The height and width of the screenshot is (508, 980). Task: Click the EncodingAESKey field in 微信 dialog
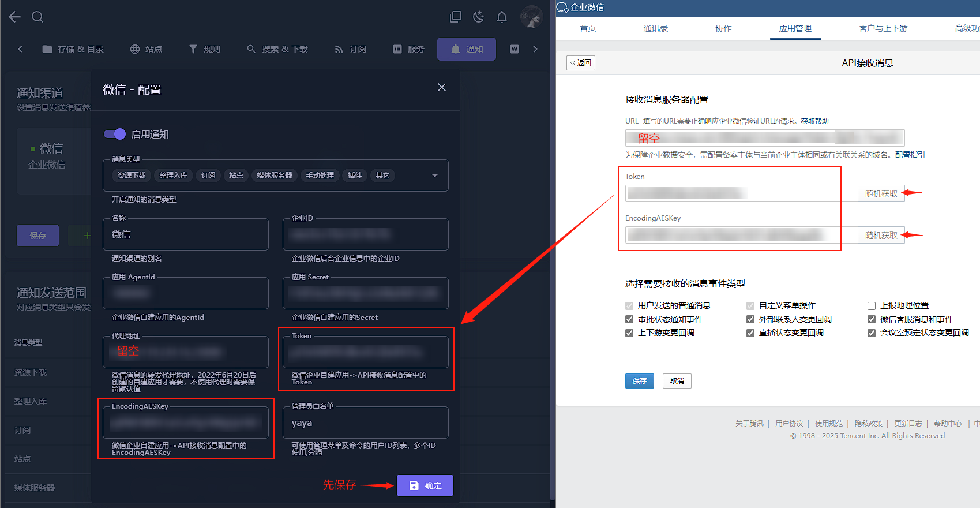pos(186,423)
